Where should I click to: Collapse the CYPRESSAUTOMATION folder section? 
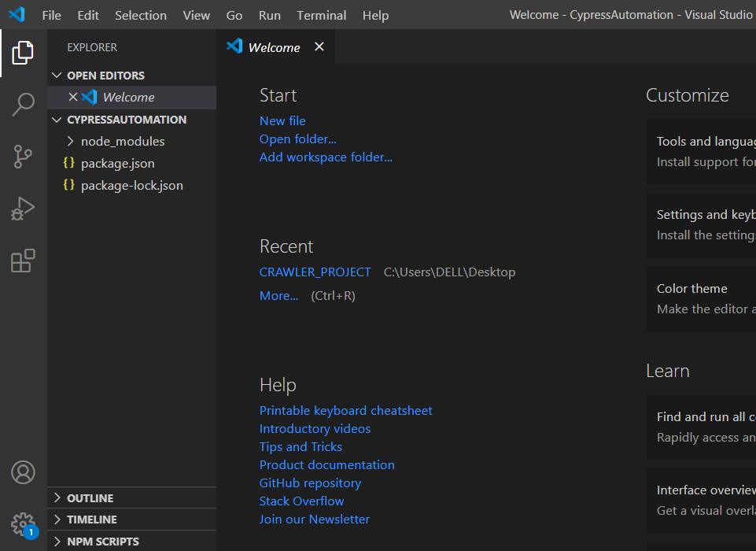57,120
